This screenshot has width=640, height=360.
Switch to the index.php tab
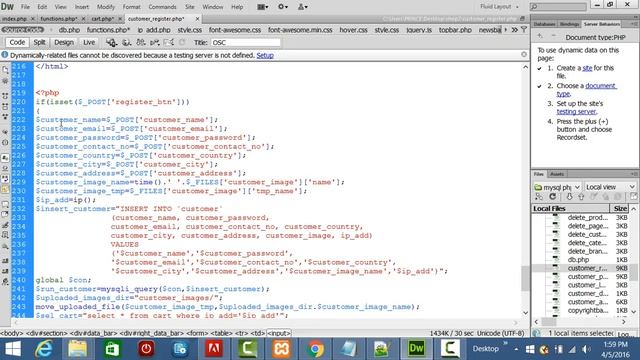coord(15,19)
